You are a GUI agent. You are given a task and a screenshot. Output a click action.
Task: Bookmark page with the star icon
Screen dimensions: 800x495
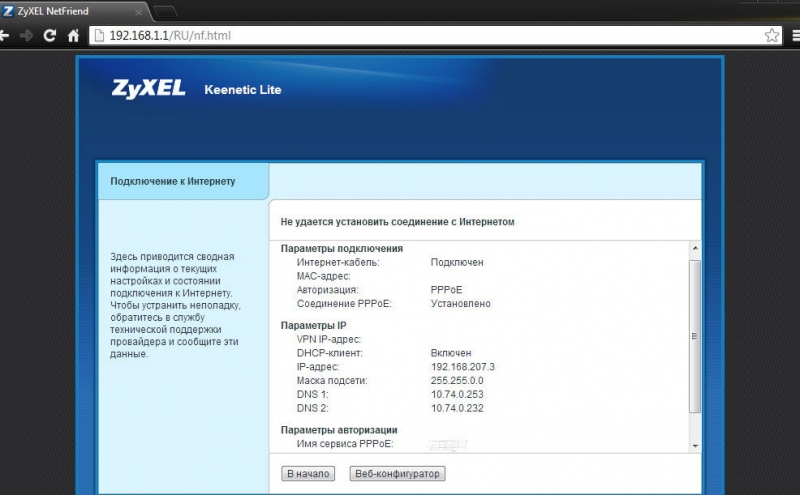click(771, 35)
